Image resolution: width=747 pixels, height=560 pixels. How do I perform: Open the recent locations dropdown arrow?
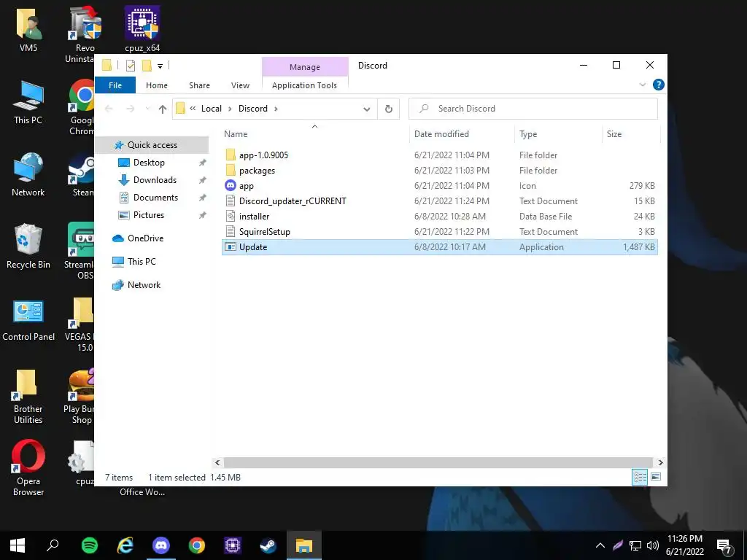pyautogui.click(x=147, y=109)
